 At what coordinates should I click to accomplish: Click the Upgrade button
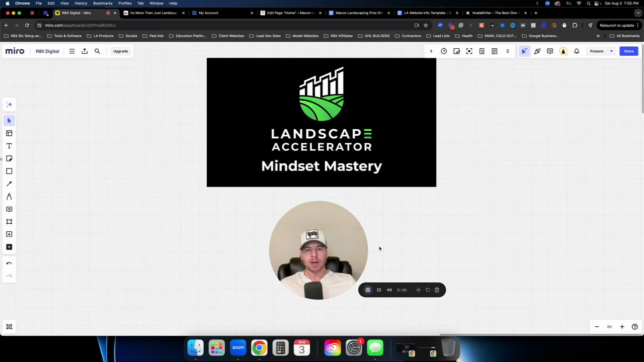coord(120,51)
